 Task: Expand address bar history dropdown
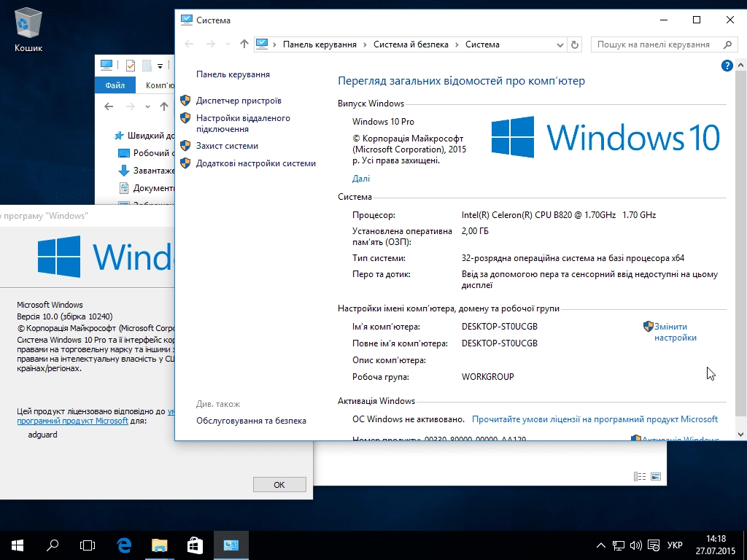click(x=560, y=44)
